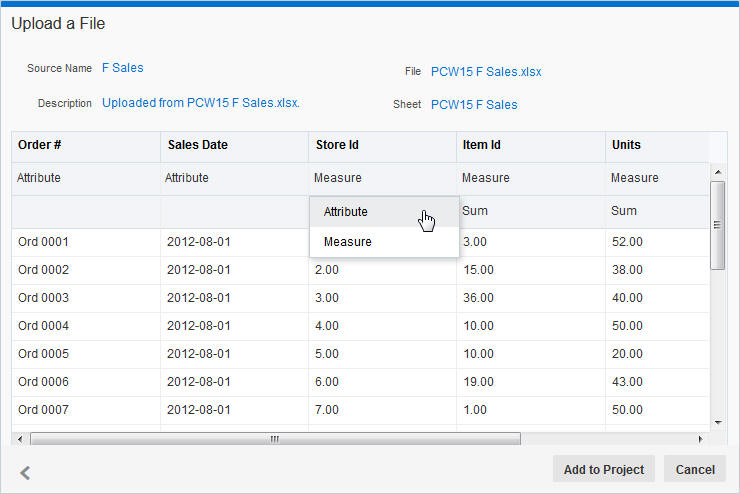
Task: Click the vertical scrollbar up arrow
Action: [x=718, y=172]
